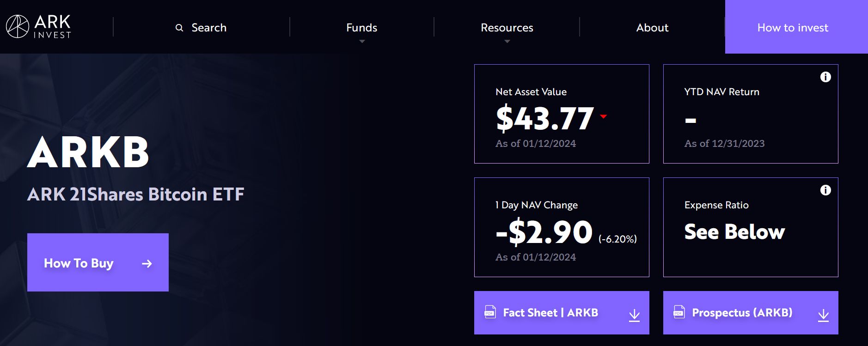
Task: Click the Expense Ratio info icon
Action: (x=825, y=190)
